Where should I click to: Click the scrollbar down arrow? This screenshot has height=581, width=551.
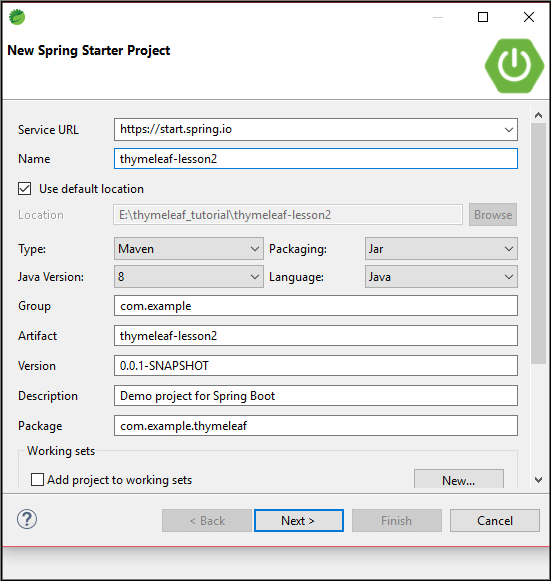point(538,480)
